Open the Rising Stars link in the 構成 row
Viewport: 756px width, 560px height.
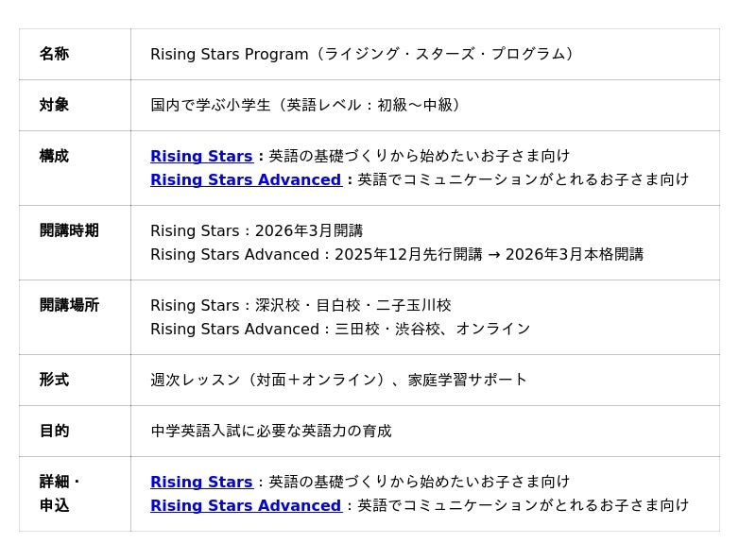(x=201, y=156)
